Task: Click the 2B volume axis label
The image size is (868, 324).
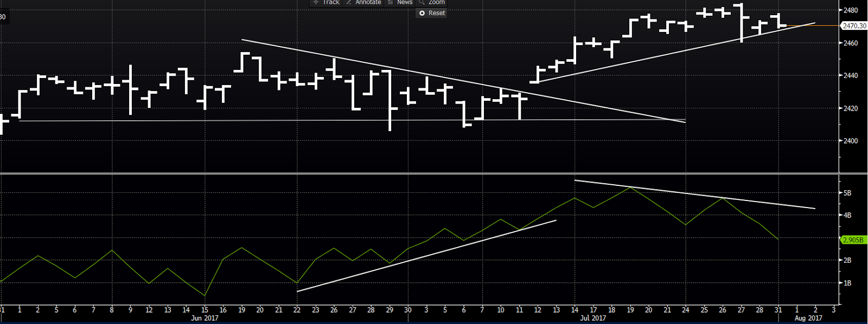Action: click(847, 261)
